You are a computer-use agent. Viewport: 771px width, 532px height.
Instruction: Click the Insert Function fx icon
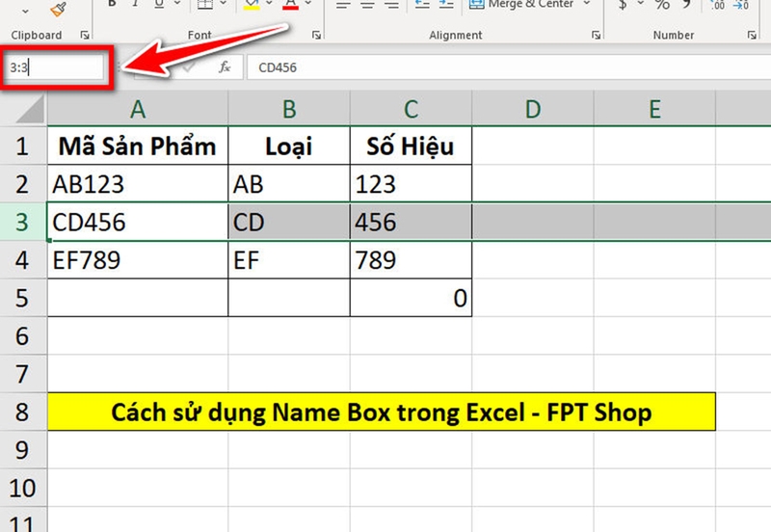[225, 66]
